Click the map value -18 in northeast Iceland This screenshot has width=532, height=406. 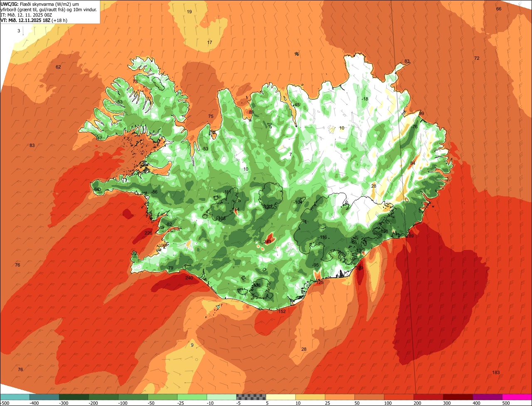click(x=365, y=99)
